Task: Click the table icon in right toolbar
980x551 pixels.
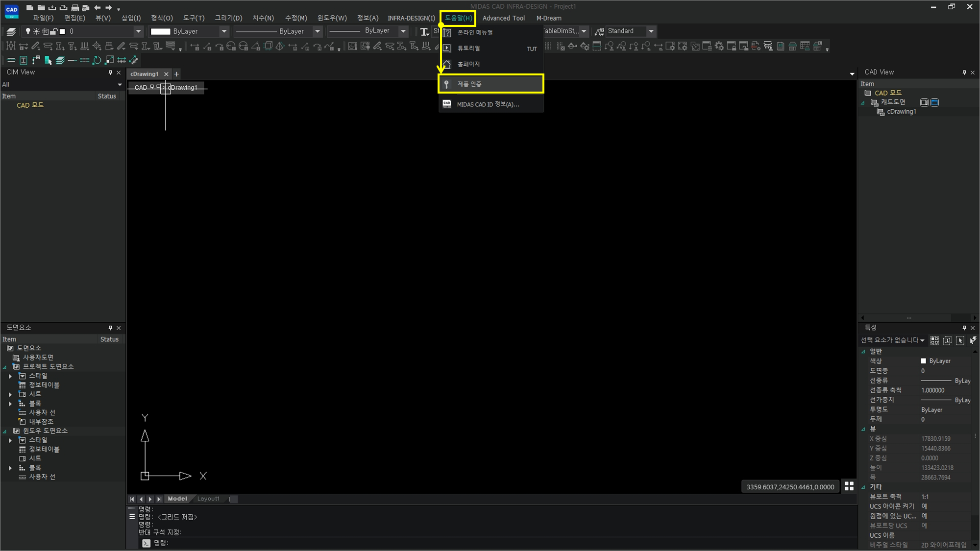Action: pos(805,46)
